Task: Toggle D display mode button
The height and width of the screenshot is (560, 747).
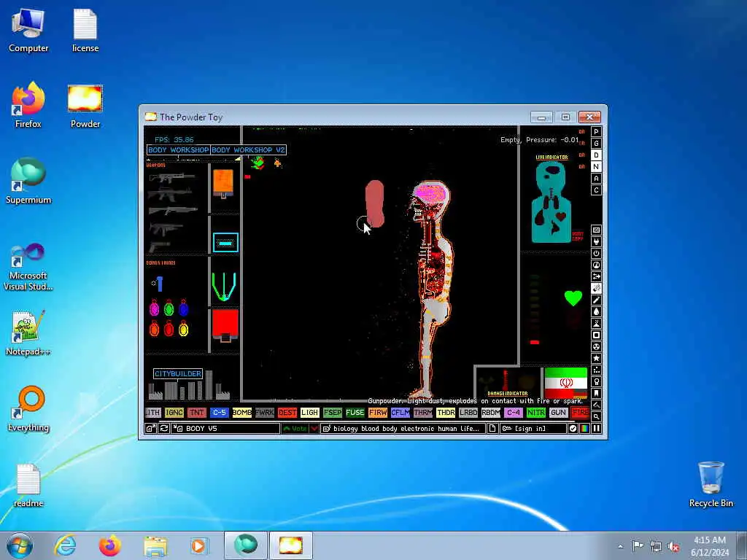Action: 596,155
